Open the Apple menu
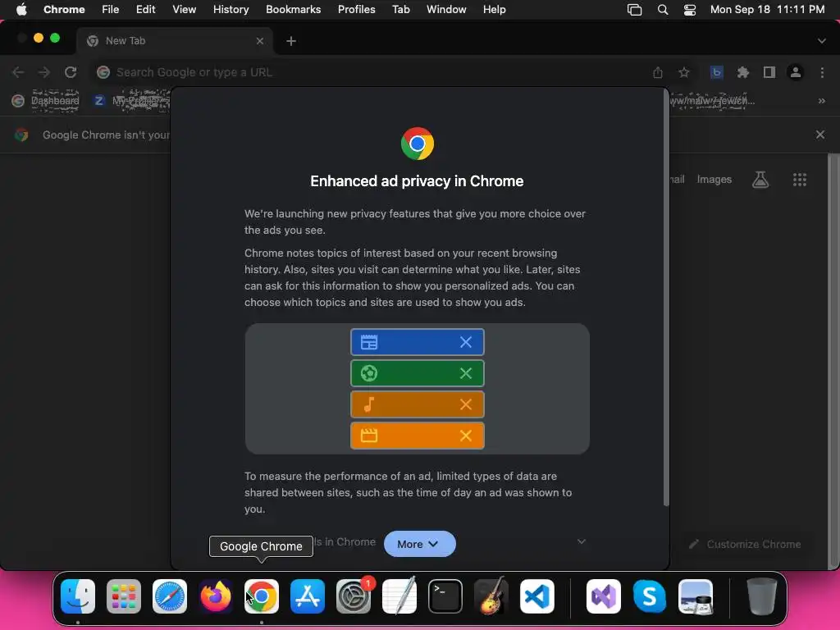 (21, 9)
